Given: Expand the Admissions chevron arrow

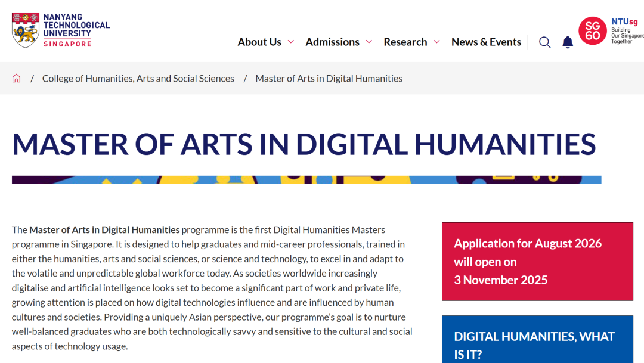Looking at the screenshot, I should [x=369, y=42].
